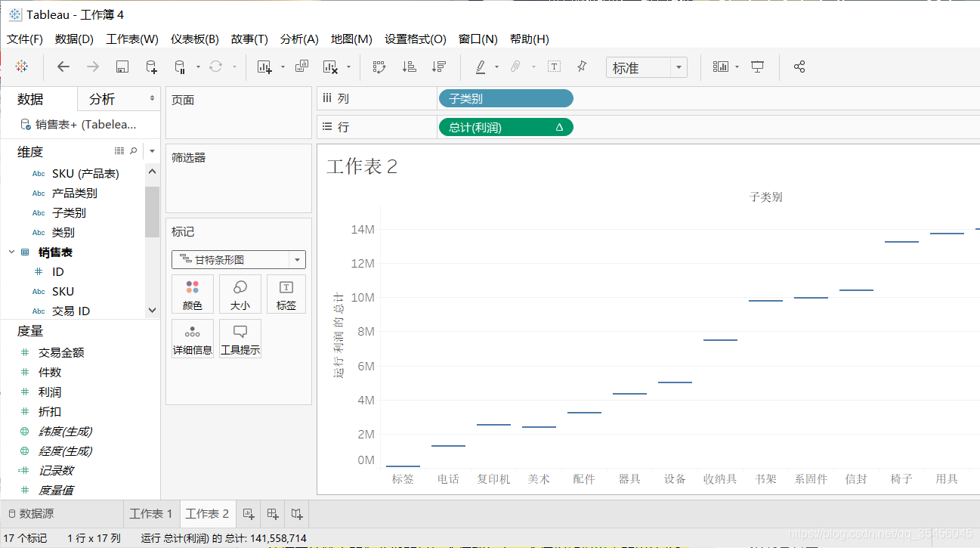Screen dimensions: 980x548
Task: Open the mark type dropdown 甘特条形图
Action: (x=239, y=259)
